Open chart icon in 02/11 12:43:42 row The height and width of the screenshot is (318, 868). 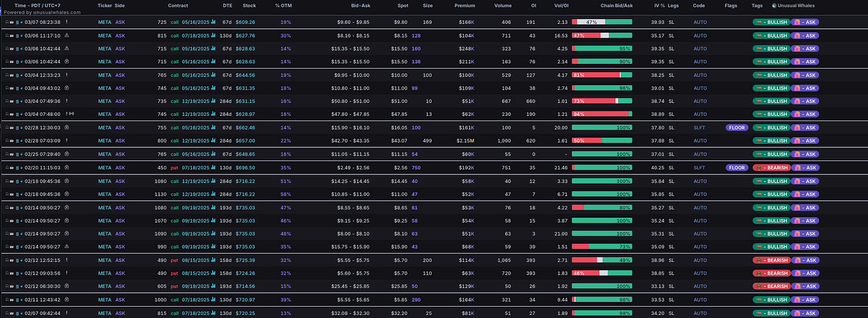(x=213, y=300)
